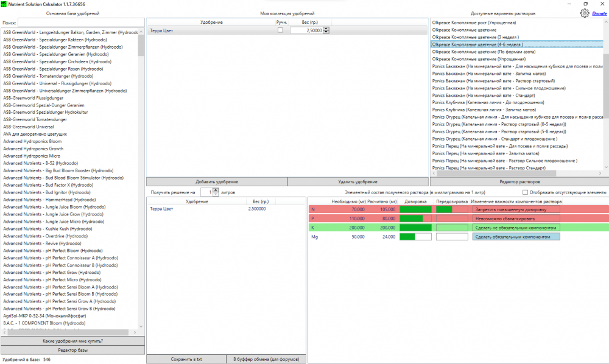Increase the Терра Цвет weight with the up arrow

[326, 29]
